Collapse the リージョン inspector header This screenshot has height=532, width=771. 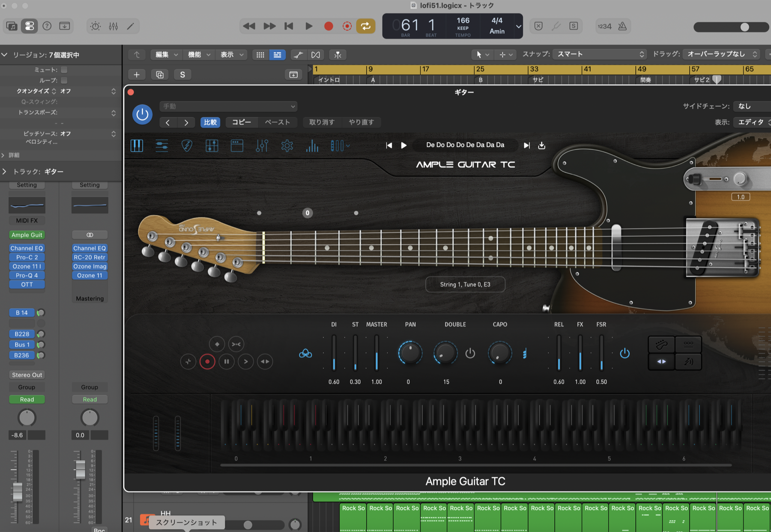[x=4, y=55]
